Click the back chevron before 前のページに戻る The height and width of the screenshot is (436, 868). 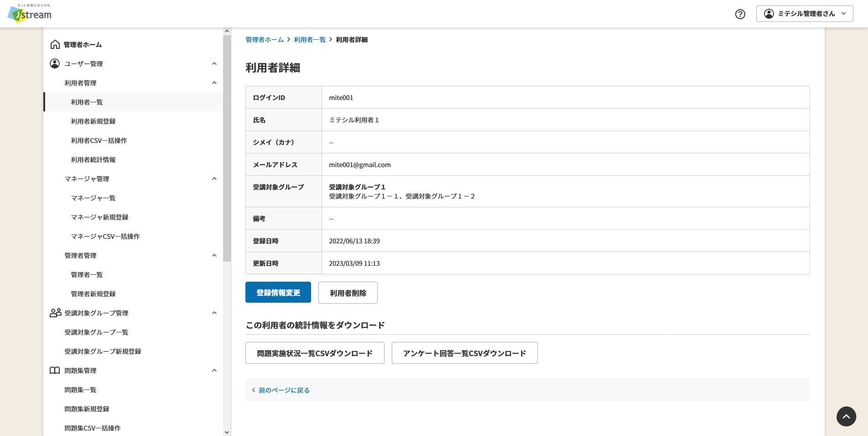tap(254, 390)
